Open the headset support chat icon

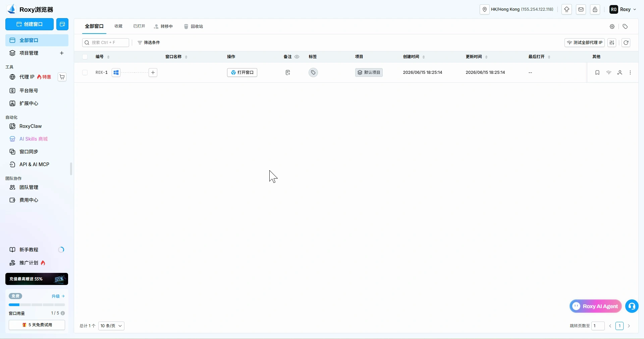coord(632,306)
